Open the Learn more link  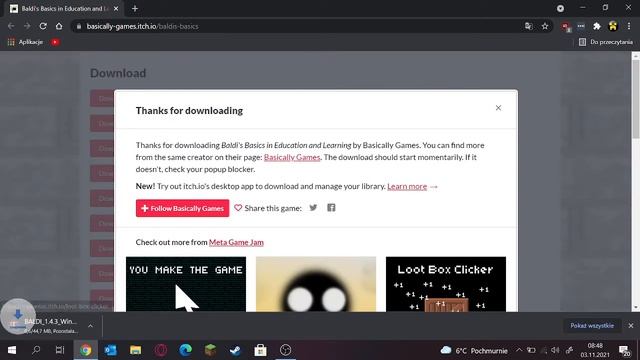407,186
